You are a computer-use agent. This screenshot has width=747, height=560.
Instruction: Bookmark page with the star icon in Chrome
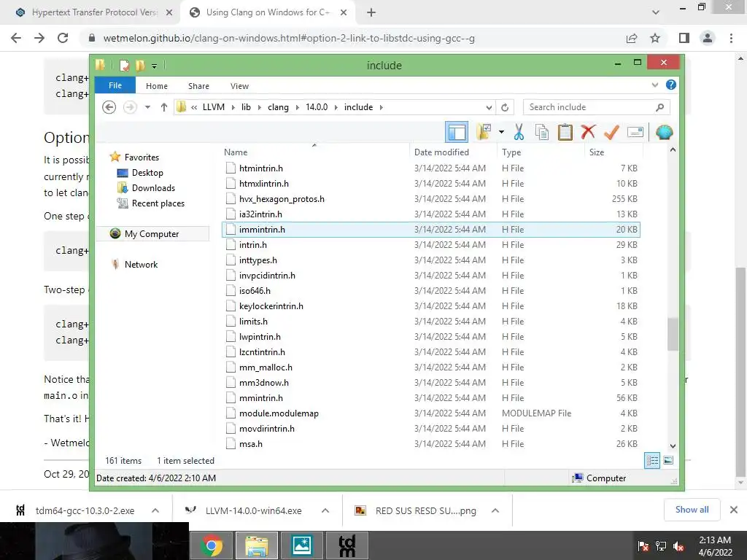pyautogui.click(x=655, y=38)
